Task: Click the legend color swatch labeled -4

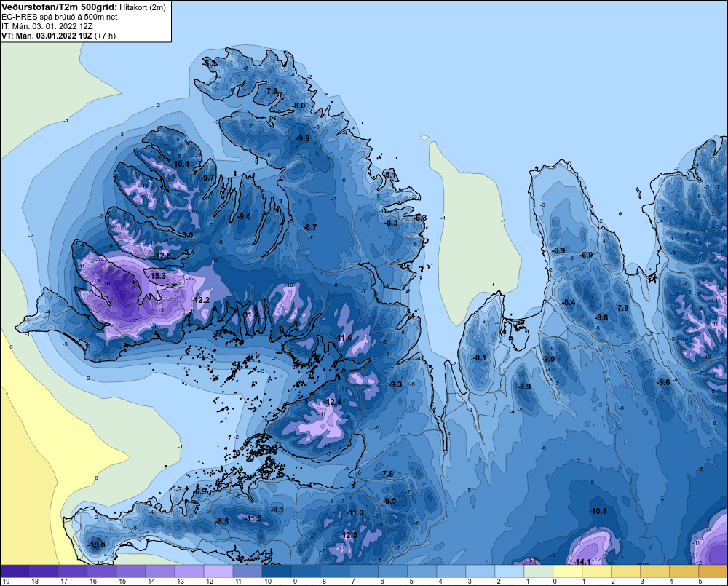Action: point(451,571)
